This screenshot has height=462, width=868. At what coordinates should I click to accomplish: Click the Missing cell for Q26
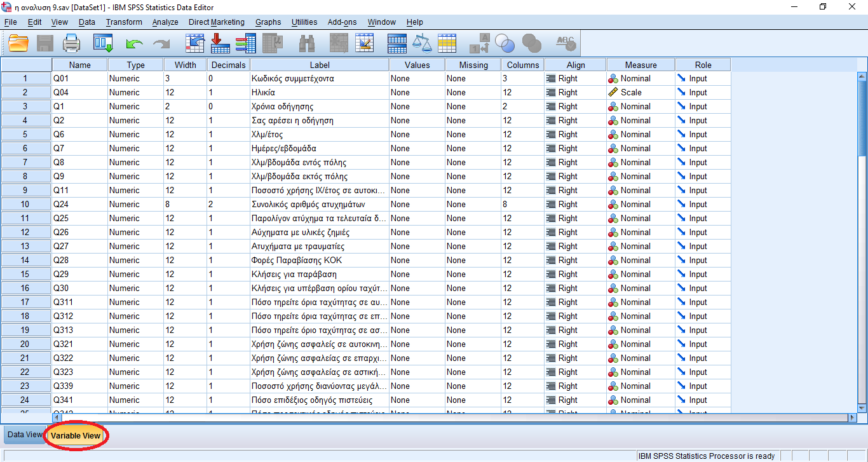tap(473, 233)
